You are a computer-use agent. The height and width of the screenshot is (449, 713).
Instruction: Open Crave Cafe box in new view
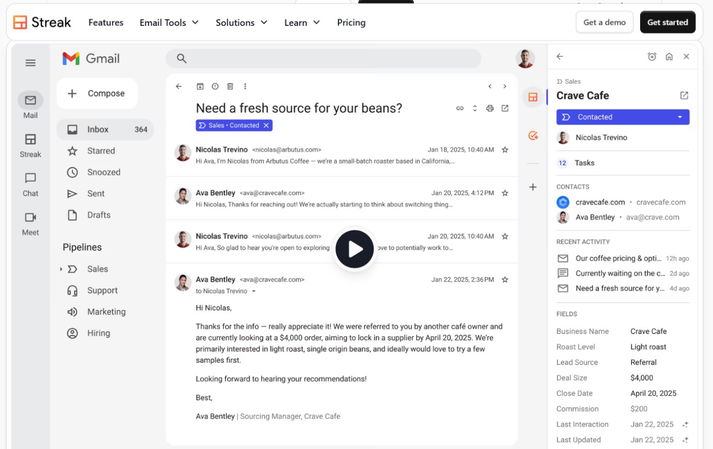point(684,96)
